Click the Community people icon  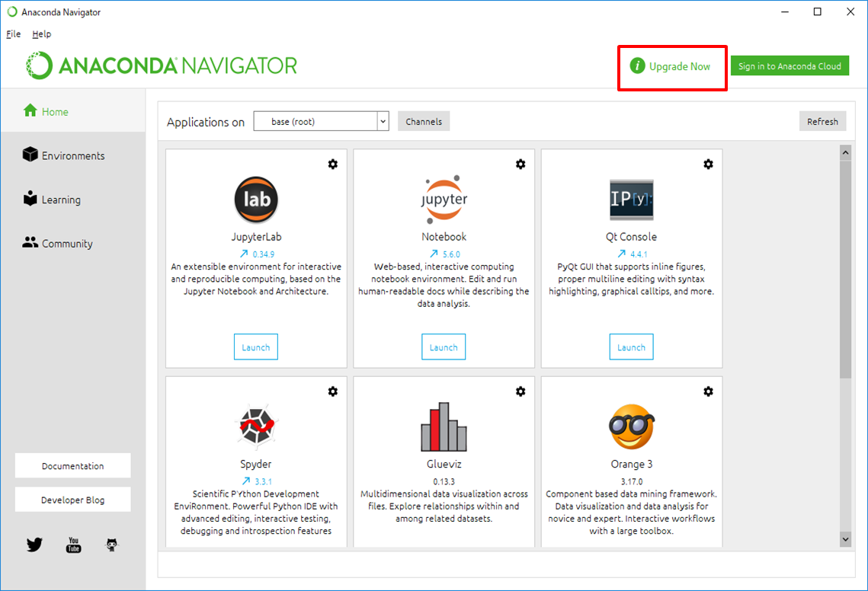point(30,242)
